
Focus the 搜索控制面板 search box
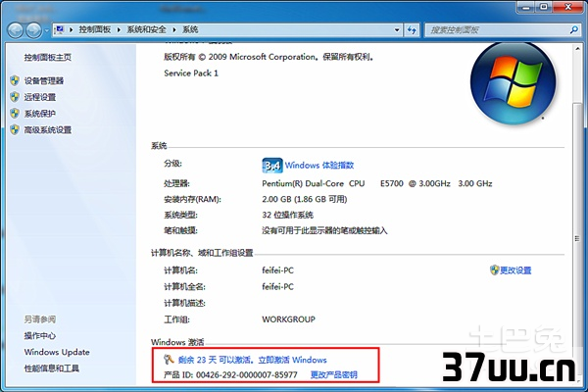502,30
